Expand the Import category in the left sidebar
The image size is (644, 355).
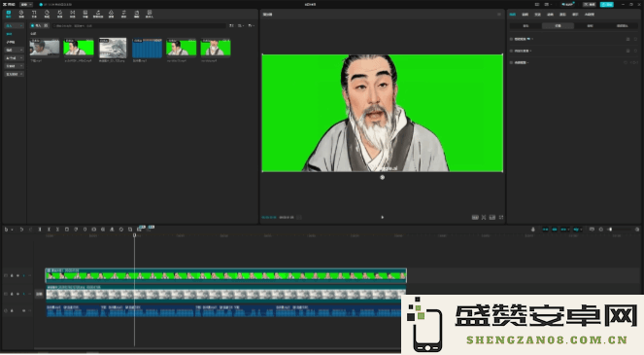(x=14, y=26)
